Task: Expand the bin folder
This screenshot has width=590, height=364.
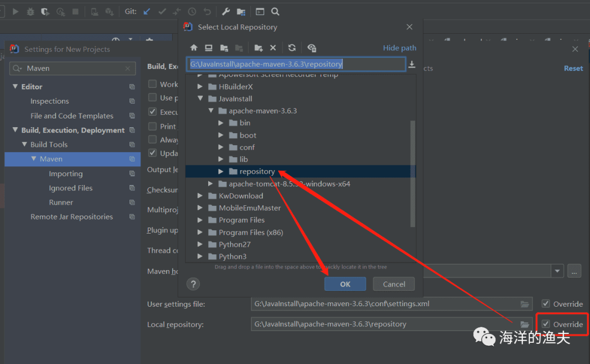Action: coord(221,123)
